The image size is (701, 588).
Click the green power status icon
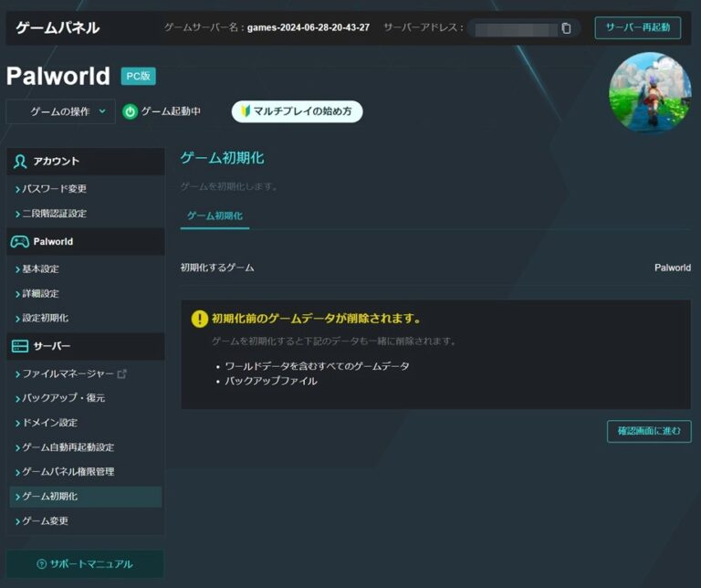pyautogui.click(x=130, y=111)
